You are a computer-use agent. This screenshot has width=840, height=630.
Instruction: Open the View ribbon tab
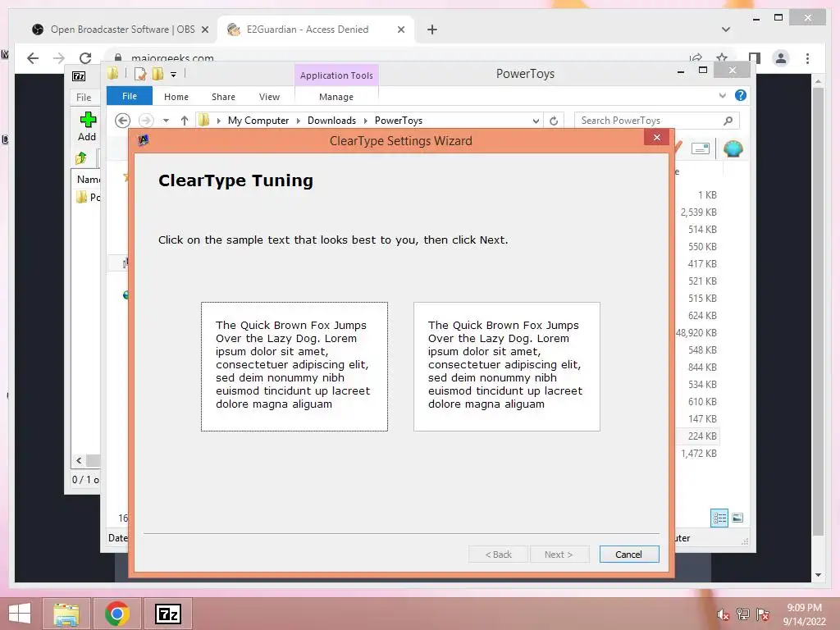[x=269, y=97]
